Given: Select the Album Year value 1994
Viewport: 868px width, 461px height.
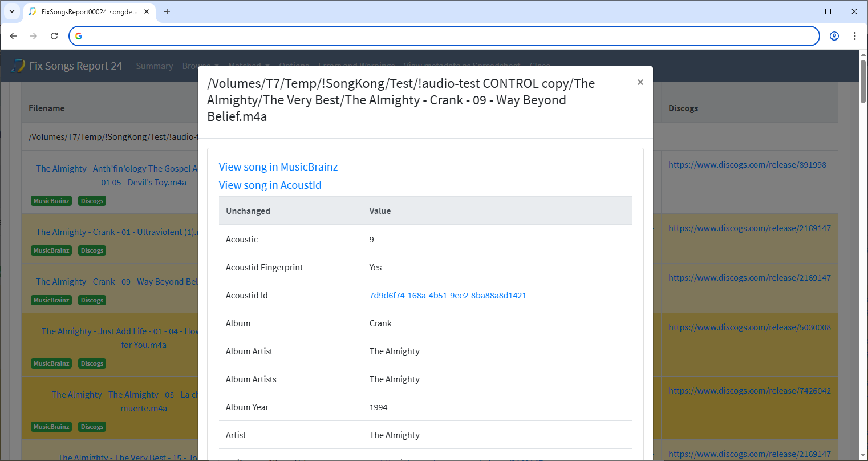Looking at the screenshot, I should (x=378, y=407).
